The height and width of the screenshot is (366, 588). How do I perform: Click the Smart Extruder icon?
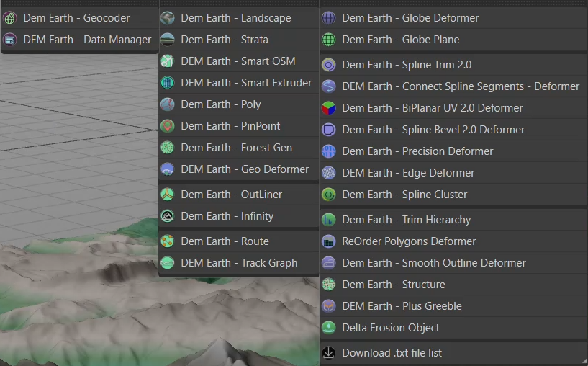tap(168, 83)
